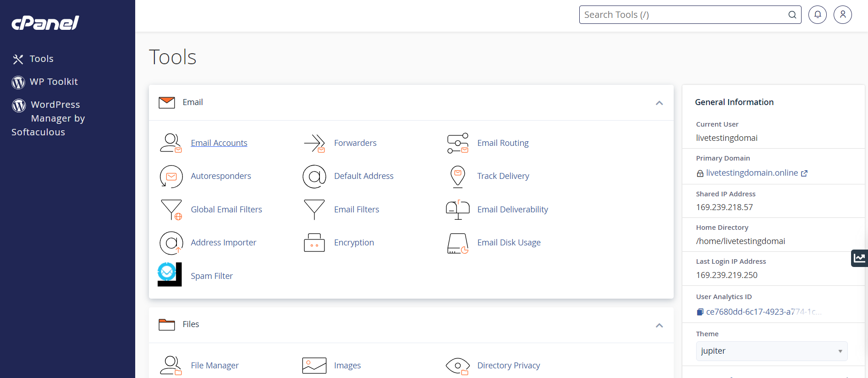868x378 pixels.
Task: Click the Tools wrench icon in sidebar
Action: [x=18, y=59]
